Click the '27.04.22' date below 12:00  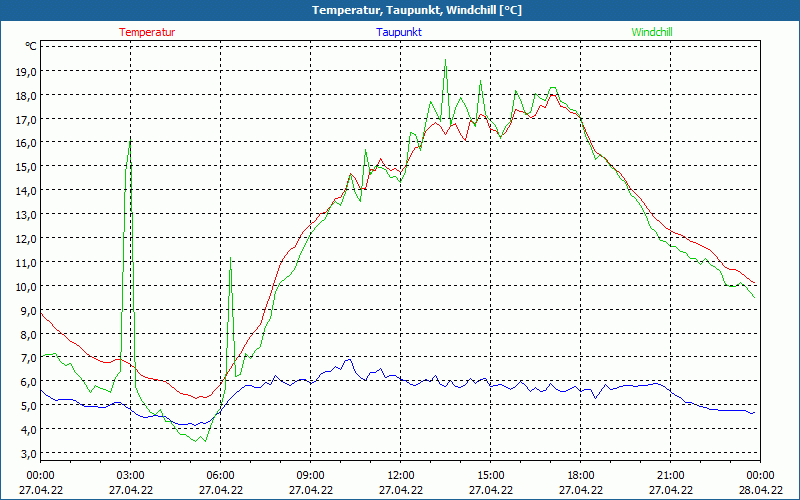click(x=401, y=490)
